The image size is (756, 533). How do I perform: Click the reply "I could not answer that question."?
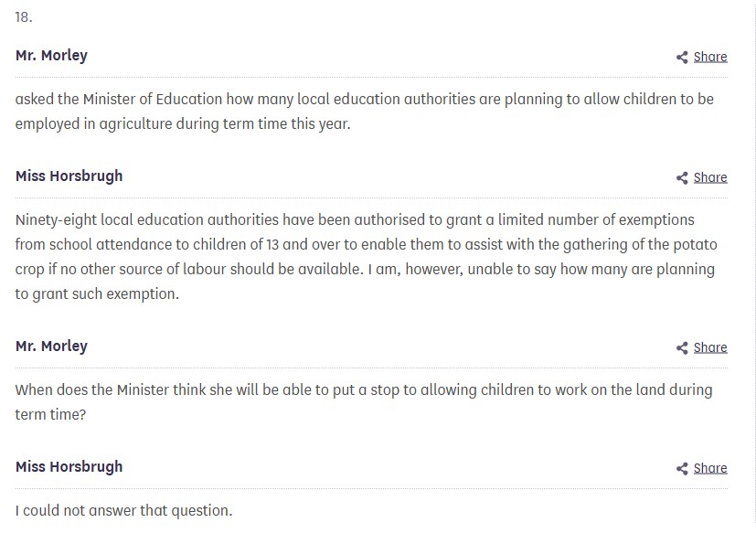click(x=123, y=510)
